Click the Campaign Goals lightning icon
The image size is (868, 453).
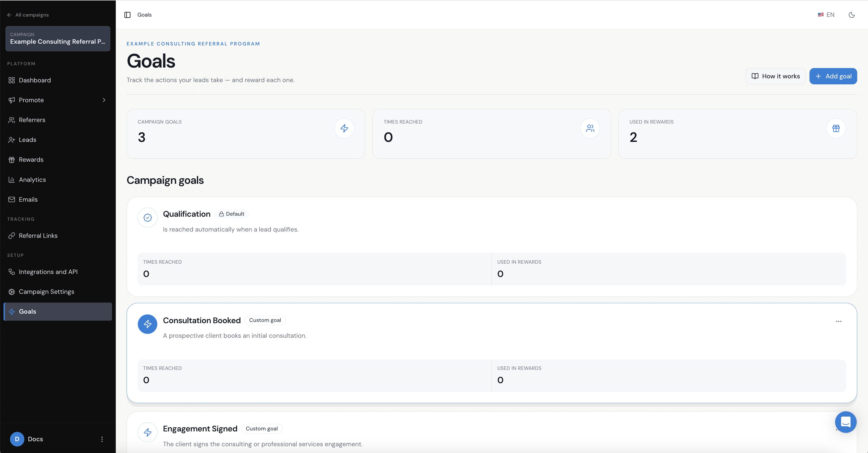344,128
